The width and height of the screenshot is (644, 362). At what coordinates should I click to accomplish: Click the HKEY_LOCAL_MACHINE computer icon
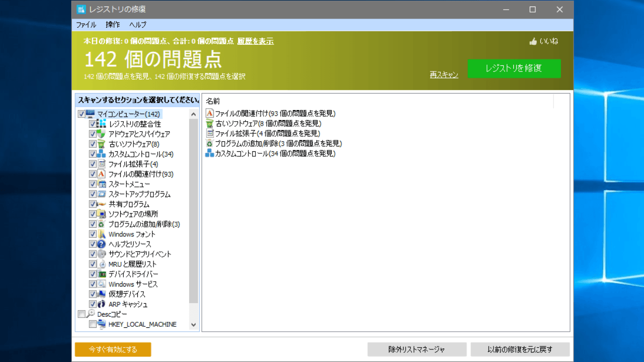pos(102,324)
